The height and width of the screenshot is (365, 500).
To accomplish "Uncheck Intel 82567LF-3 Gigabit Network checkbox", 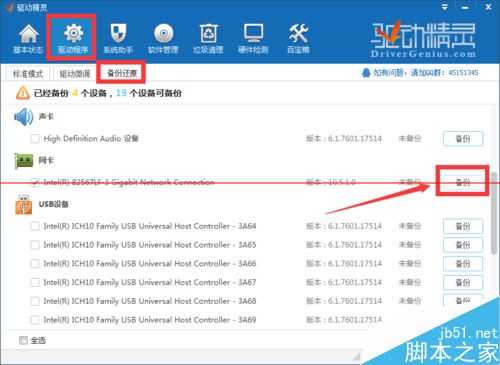I will pos(35,182).
